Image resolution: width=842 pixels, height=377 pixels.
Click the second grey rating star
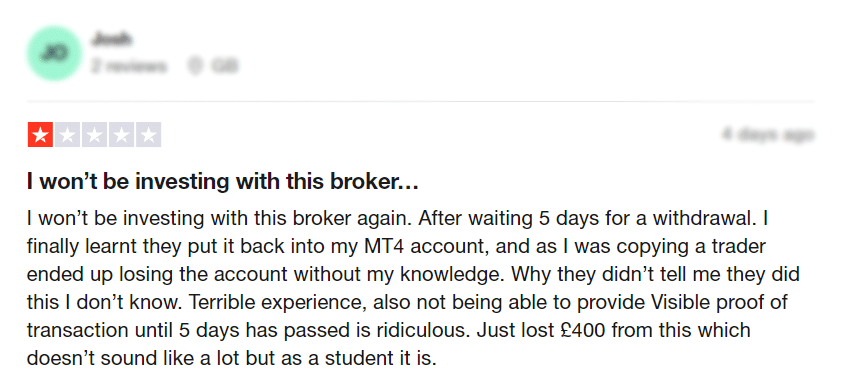point(67,135)
